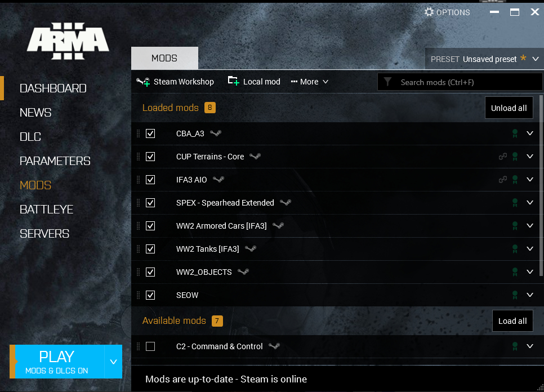Image resolution: width=544 pixels, height=392 pixels.
Task: Click the dependency link icon on IFA3 AIO
Action: [x=503, y=179]
